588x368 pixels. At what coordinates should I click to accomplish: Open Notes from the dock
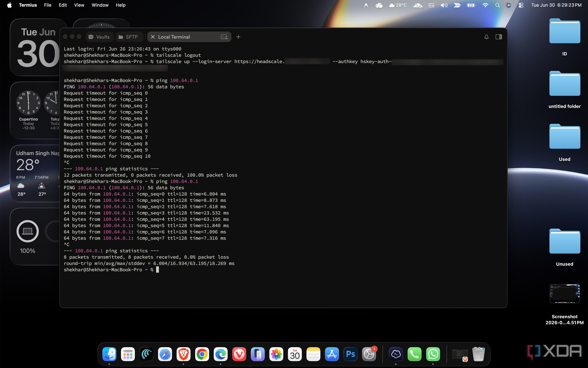point(313,354)
